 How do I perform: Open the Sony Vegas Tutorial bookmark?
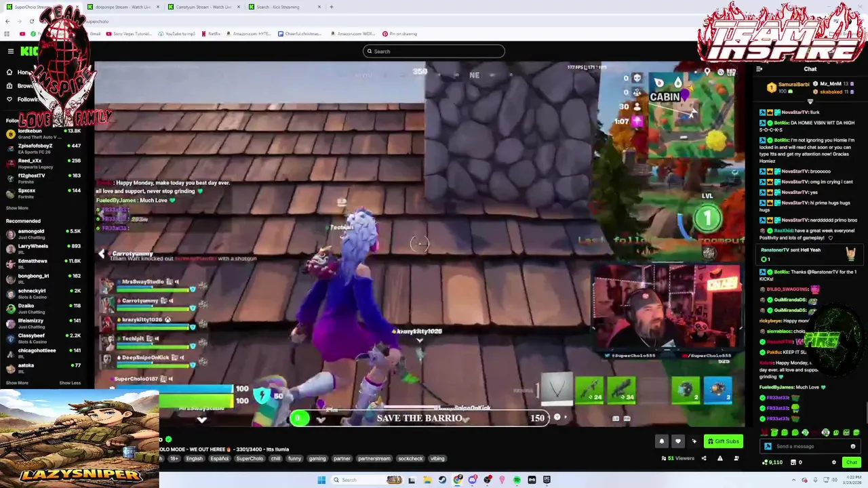pos(129,34)
